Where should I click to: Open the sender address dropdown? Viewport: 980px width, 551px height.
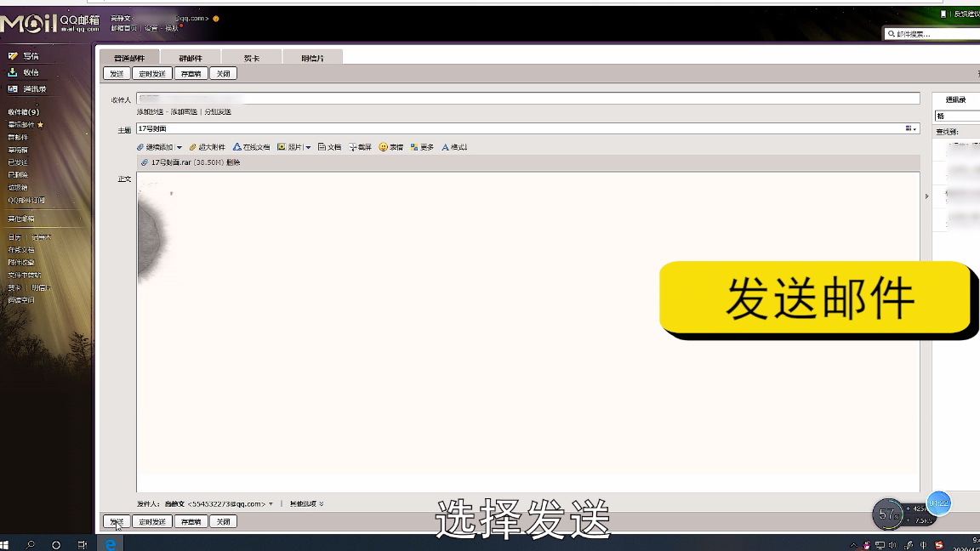click(271, 504)
